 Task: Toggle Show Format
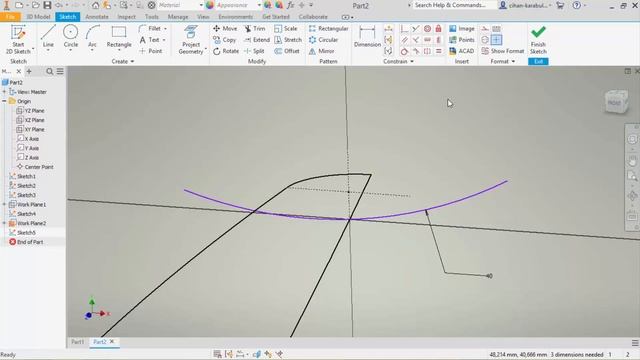pyautogui.click(x=502, y=51)
